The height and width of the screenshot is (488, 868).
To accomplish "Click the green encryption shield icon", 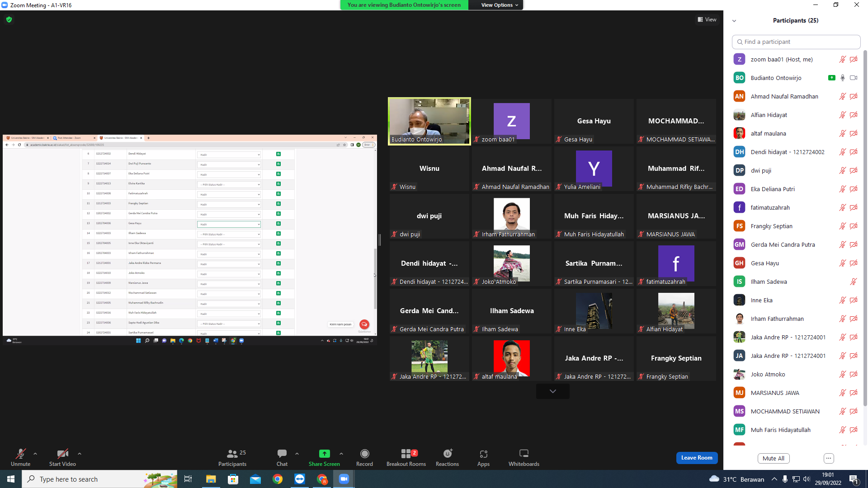I will click(x=9, y=19).
